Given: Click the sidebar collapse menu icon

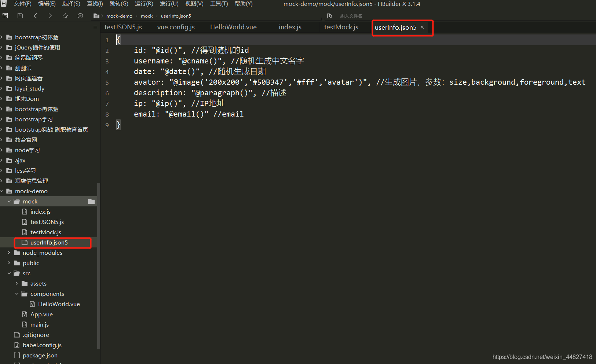Looking at the screenshot, I should click(95, 27).
